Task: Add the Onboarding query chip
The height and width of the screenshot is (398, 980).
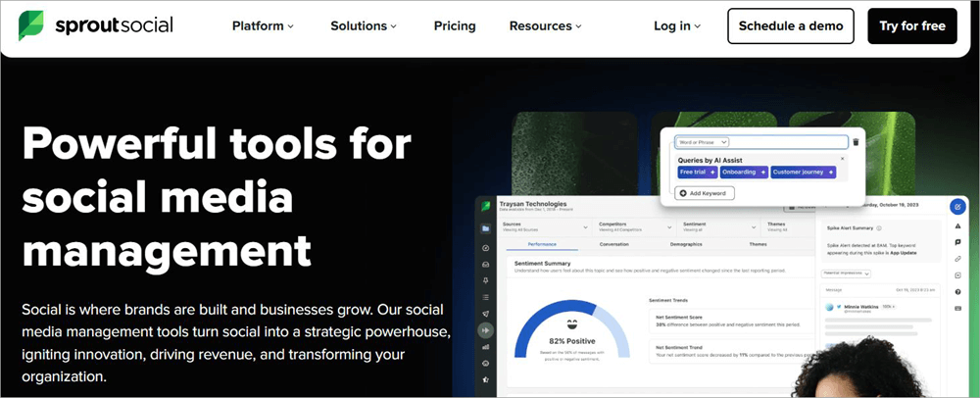Action: pos(744,172)
